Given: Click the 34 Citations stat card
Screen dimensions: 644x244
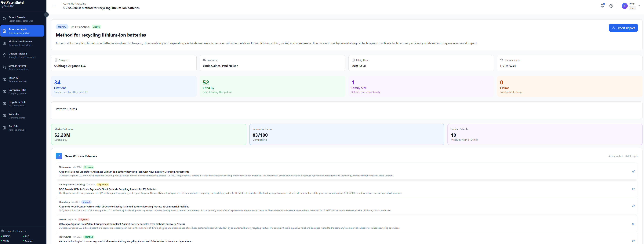Looking at the screenshot, I should [x=124, y=86].
